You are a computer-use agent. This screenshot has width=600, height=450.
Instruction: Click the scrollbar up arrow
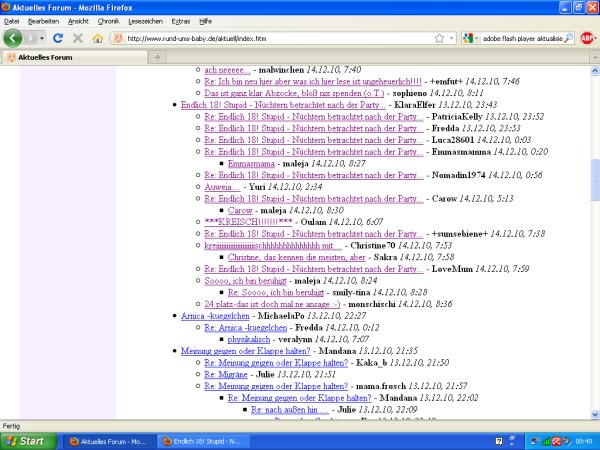(595, 70)
